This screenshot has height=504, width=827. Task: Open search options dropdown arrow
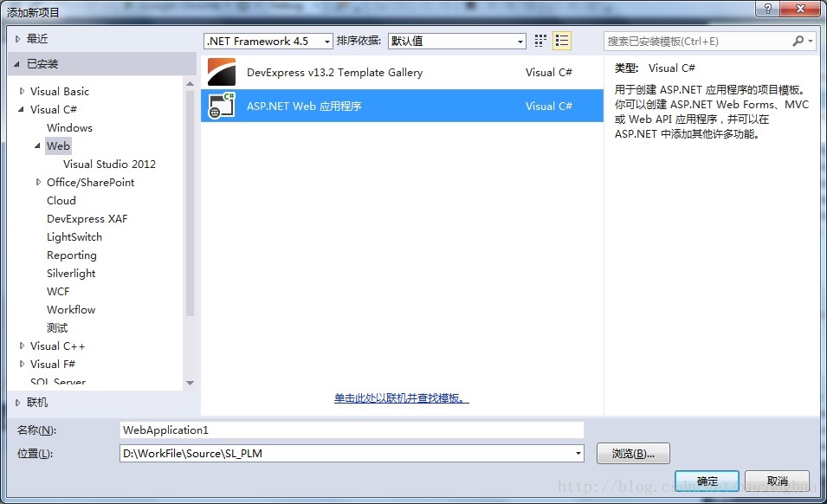pyautogui.click(x=811, y=41)
